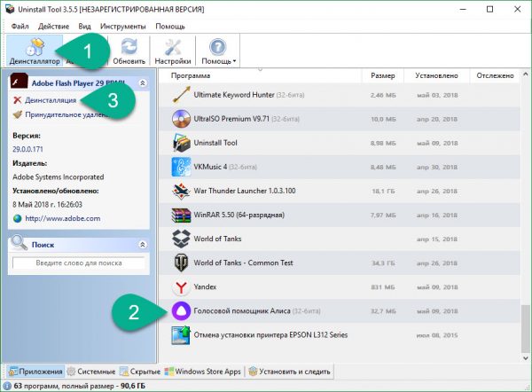The image size is (532, 392).
Task: Open the Файл menu
Action: click(20, 26)
